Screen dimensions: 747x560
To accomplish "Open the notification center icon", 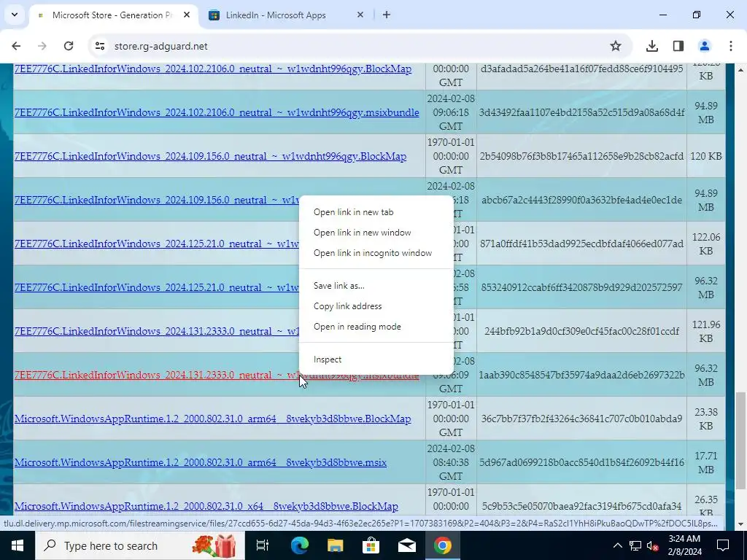I will [x=723, y=545].
